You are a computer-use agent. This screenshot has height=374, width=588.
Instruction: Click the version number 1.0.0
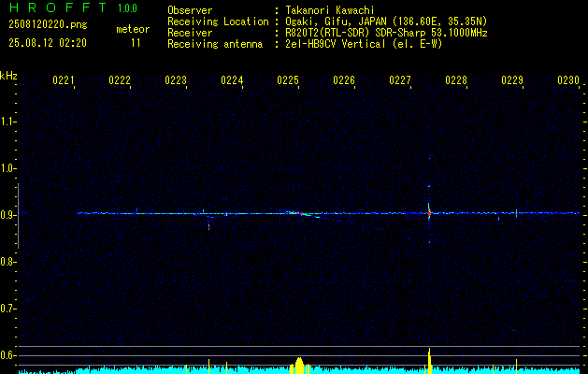pos(127,7)
